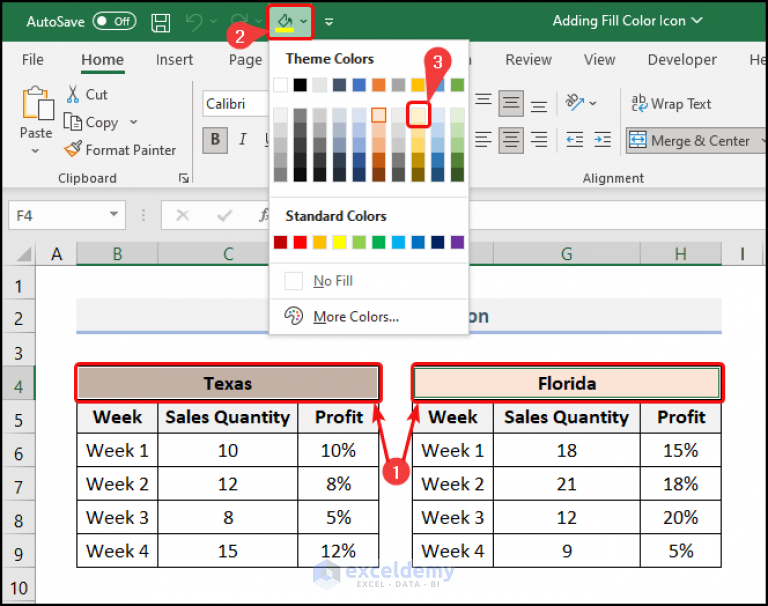Open the Clipboard dialog launcher
Viewport: 768px width, 606px height.
(184, 178)
